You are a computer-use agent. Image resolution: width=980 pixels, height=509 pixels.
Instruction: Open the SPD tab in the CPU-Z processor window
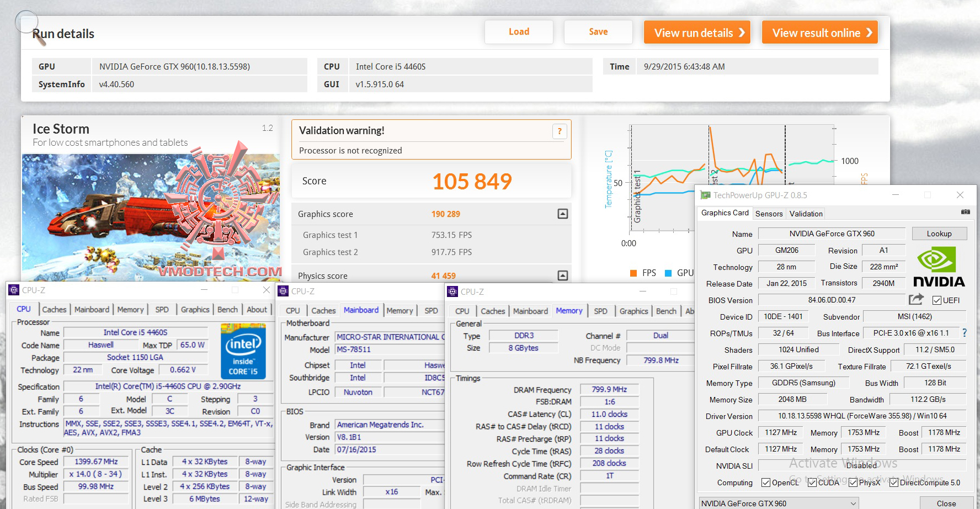click(x=162, y=310)
